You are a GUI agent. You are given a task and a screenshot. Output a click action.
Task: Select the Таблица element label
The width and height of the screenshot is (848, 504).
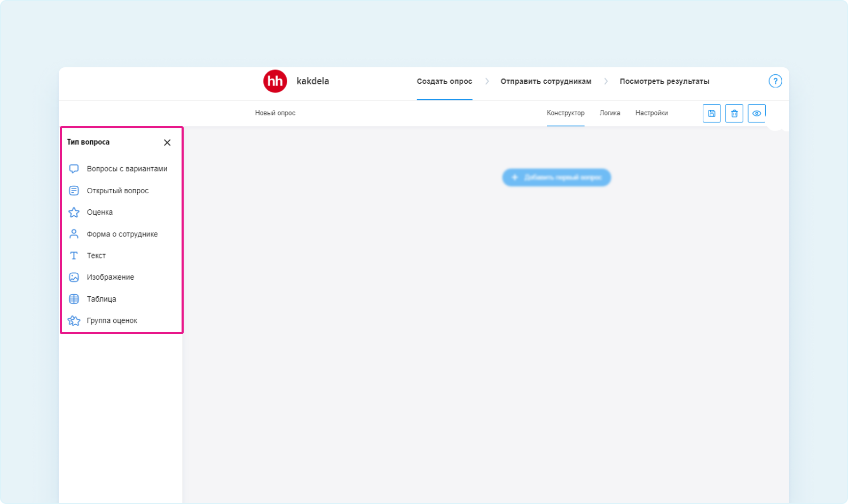coord(101,299)
